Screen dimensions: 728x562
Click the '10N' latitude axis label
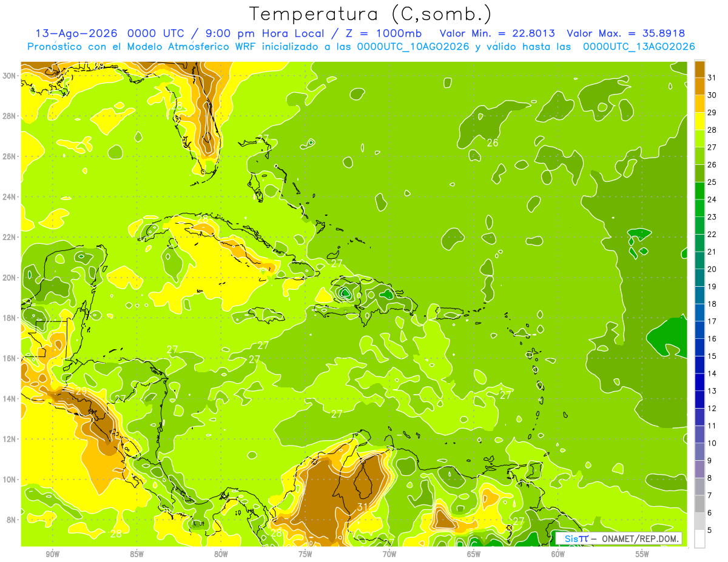click(9, 480)
